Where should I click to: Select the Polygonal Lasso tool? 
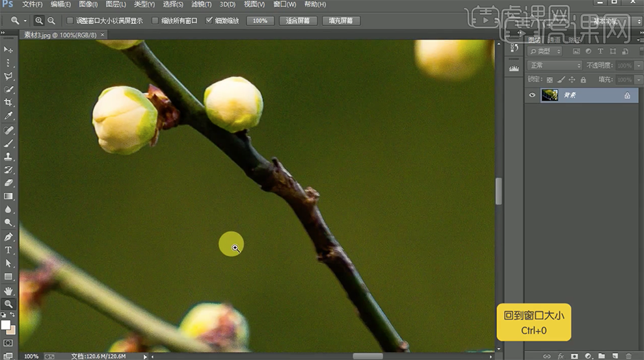coord(8,76)
